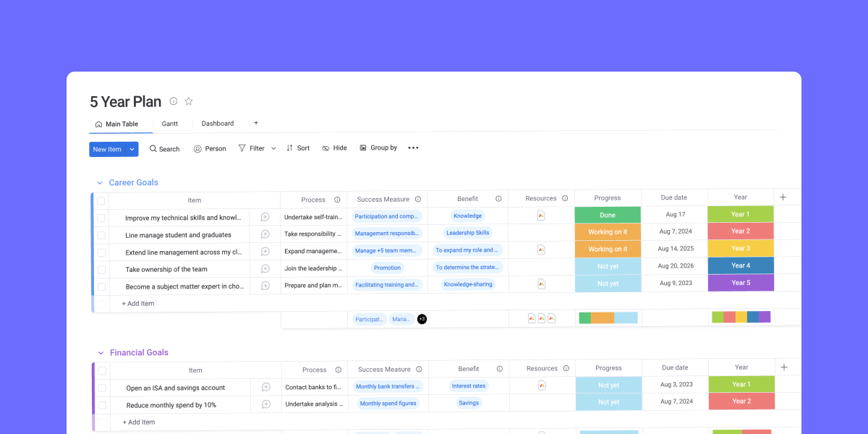Select all items in the Career Goals group
Image resolution: width=868 pixels, height=434 pixels.
pos(101,200)
